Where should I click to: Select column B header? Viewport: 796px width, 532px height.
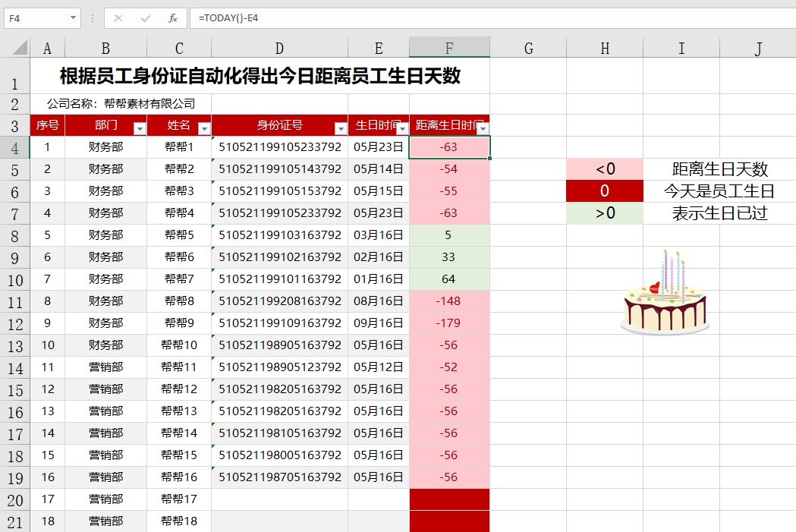pos(105,49)
